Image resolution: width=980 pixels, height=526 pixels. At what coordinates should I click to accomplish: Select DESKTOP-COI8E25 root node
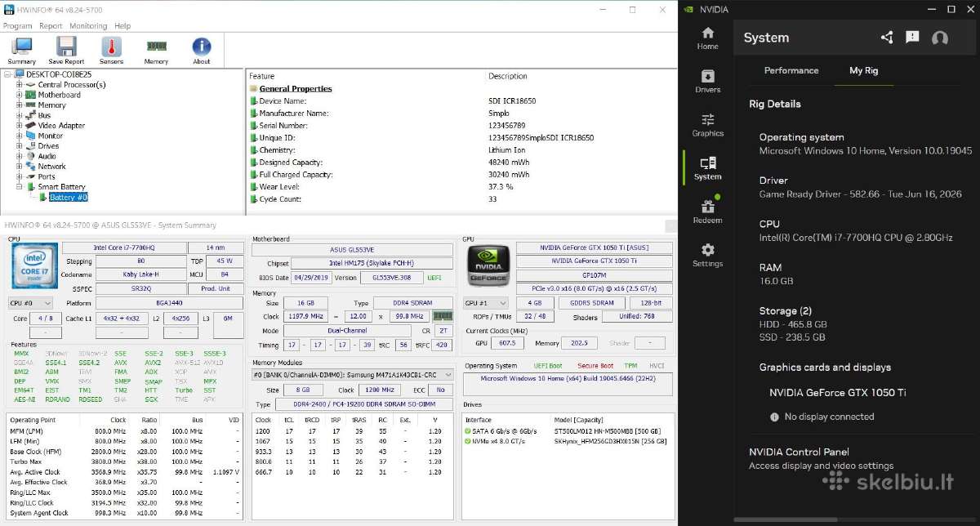click(59, 74)
